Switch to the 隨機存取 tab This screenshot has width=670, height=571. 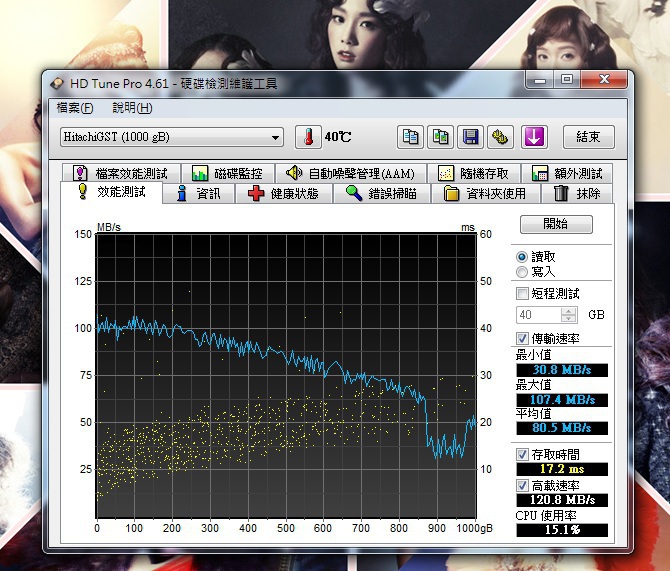473,173
